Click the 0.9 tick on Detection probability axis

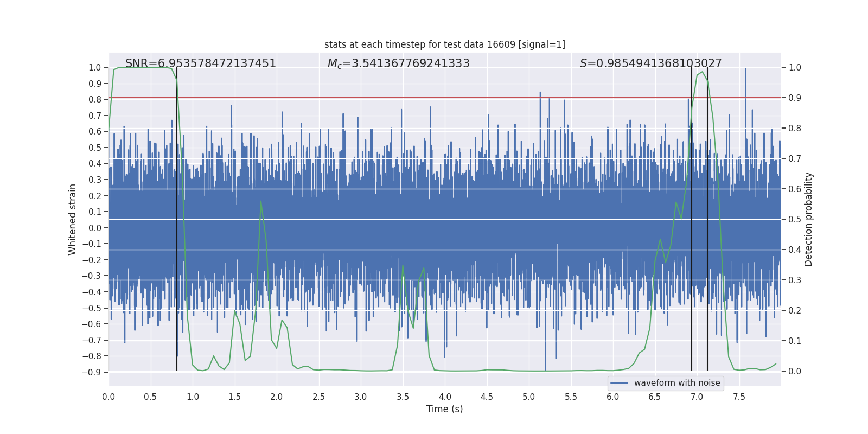(x=795, y=98)
